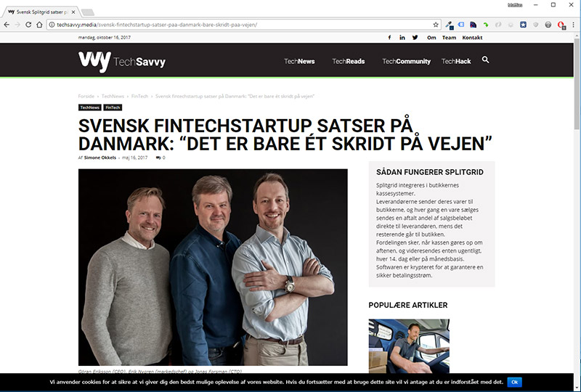Open the LinkedIn icon in top bar
Viewport: 581px width, 392px height.
(x=402, y=38)
